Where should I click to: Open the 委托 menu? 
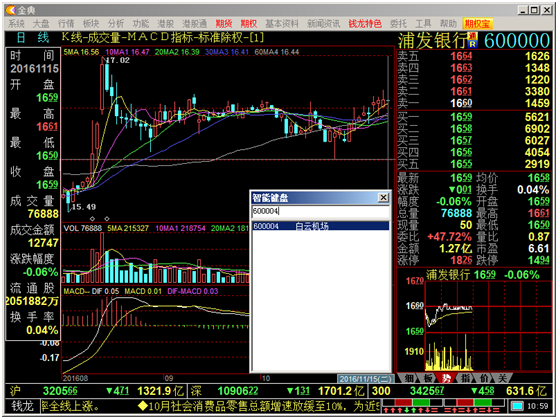point(398,24)
